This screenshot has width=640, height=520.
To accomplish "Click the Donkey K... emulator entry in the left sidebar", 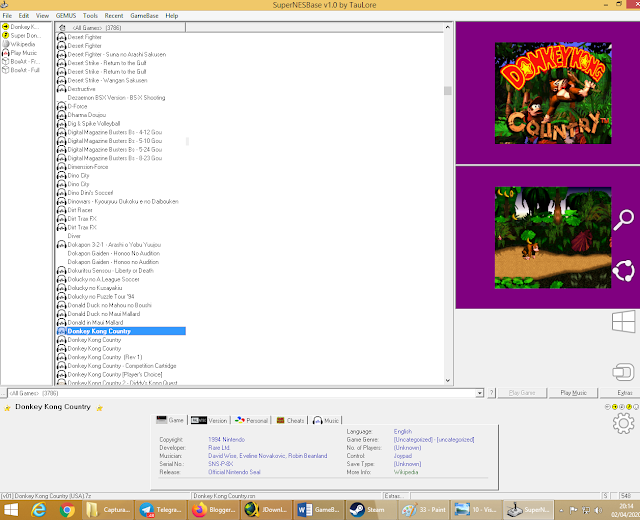I will coord(20,27).
